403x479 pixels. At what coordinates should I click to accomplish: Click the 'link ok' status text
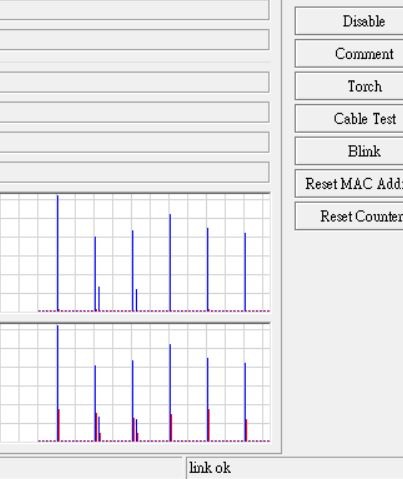click(x=210, y=468)
